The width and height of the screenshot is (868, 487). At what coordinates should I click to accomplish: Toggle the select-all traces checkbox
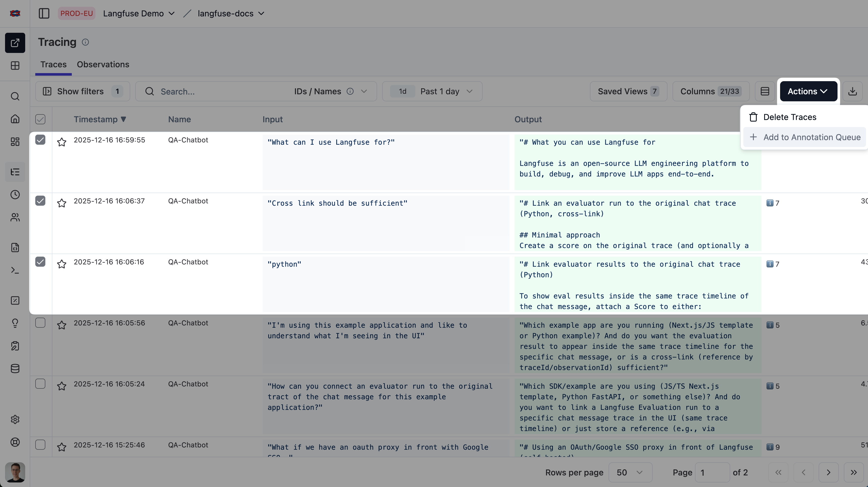41,119
